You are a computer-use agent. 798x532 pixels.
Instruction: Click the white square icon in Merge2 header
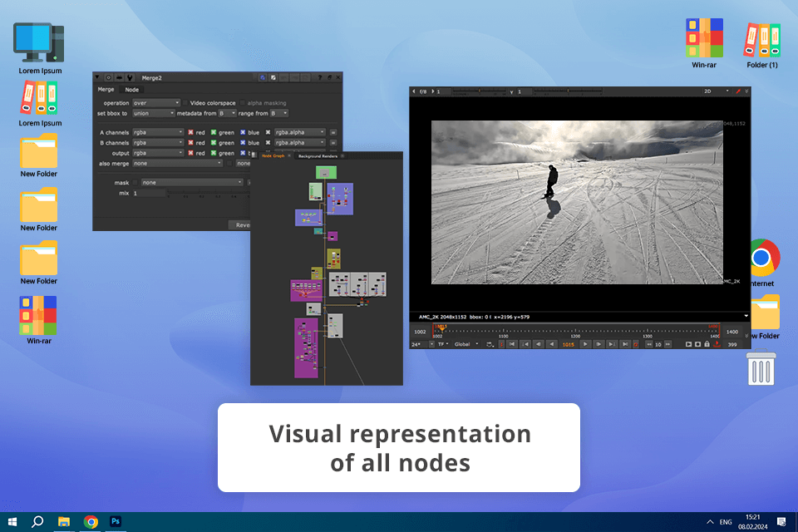(x=273, y=77)
